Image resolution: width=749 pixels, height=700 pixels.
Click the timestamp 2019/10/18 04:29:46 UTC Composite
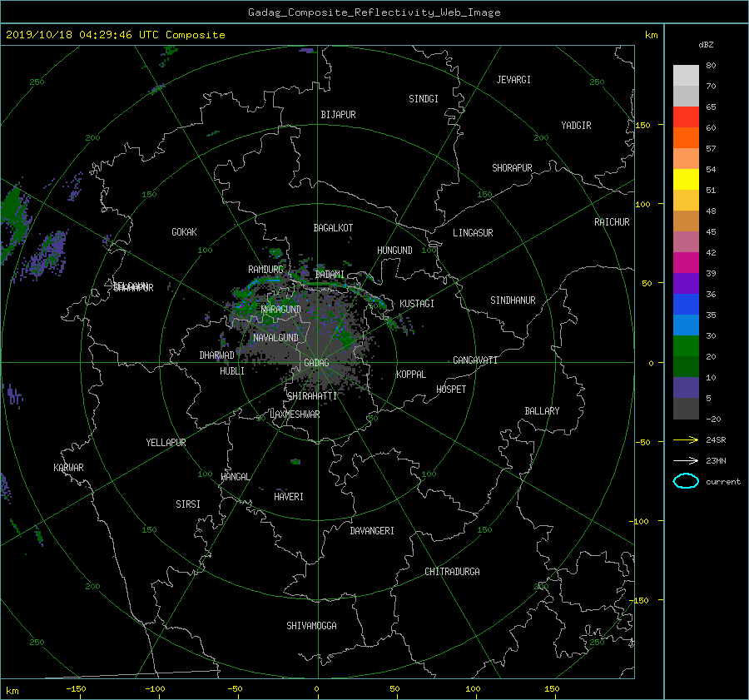tap(115, 35)
